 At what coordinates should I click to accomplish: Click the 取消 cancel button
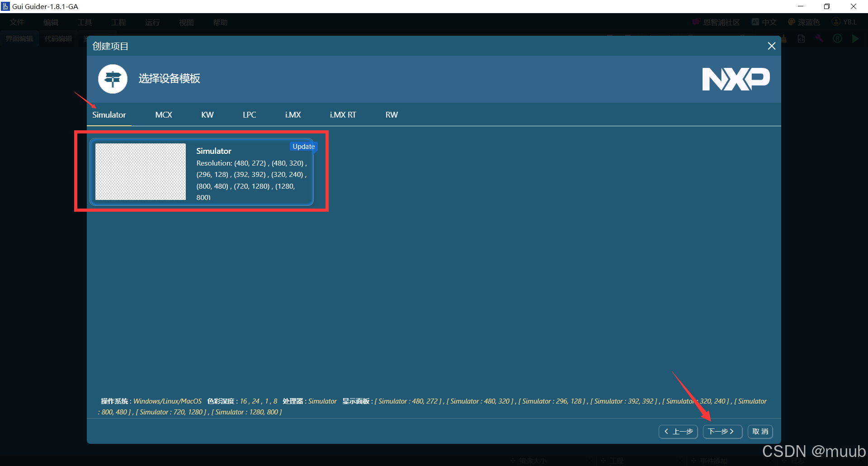(759, 431)
